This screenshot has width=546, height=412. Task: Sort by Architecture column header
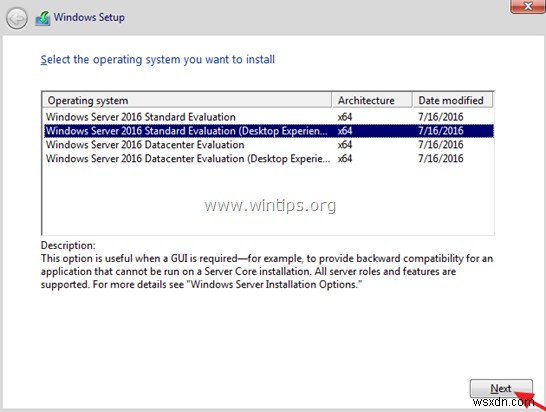coord(372,100)
